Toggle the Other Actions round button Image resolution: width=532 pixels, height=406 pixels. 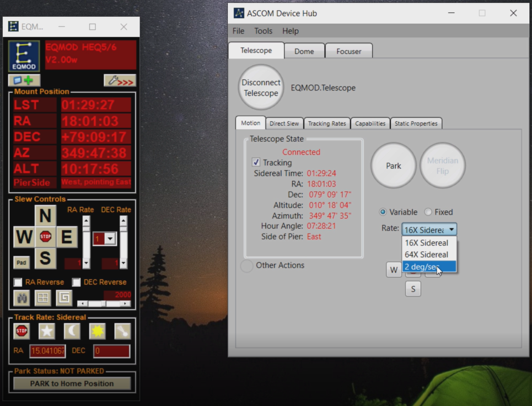tap(246, 265)
